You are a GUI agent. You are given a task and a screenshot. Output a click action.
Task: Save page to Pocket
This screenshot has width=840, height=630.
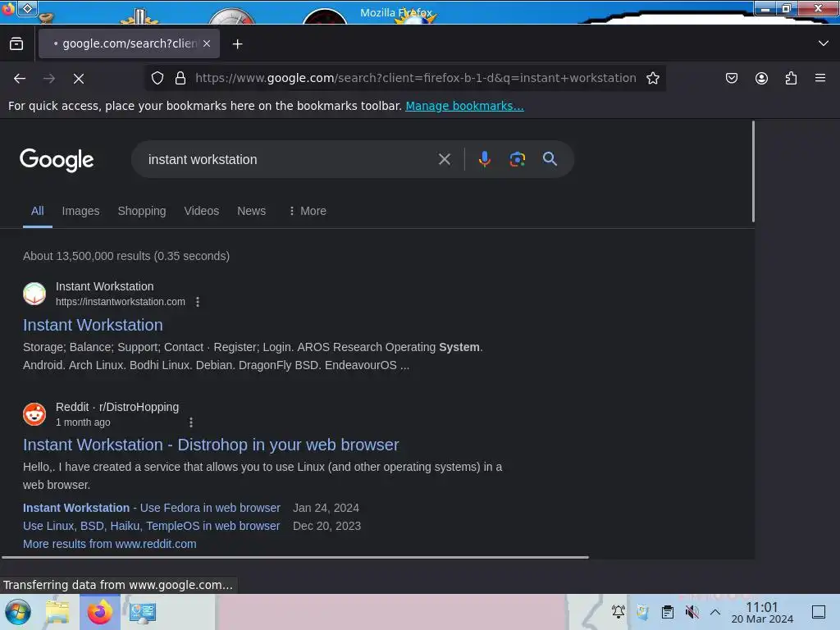(x=731, y=78)
